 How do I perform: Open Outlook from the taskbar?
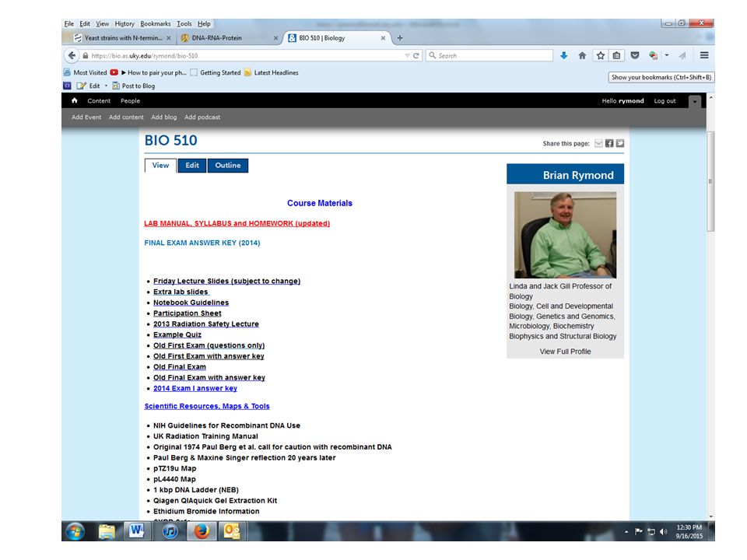tap(233, 531)
